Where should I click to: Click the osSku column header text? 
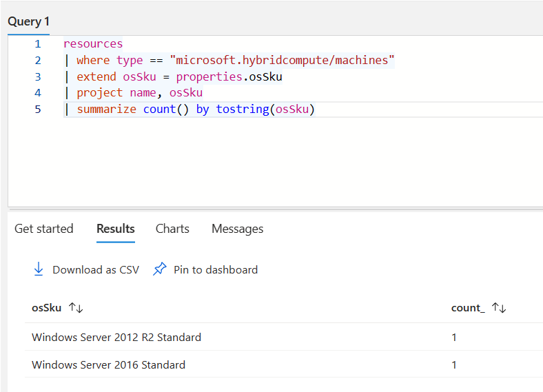[x=47, y=308]
